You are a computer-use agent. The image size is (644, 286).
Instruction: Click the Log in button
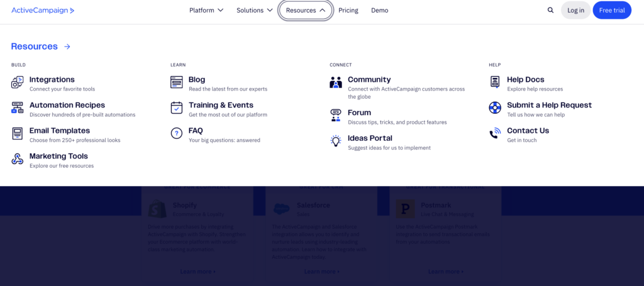coord(575,10)
